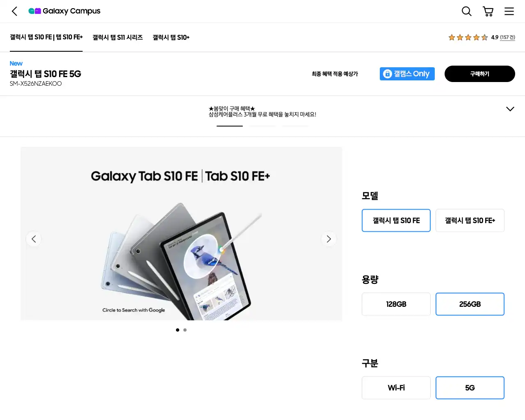Select the 128GB storage option
This screenshot has height=420, width=525.
click(396, 304)
